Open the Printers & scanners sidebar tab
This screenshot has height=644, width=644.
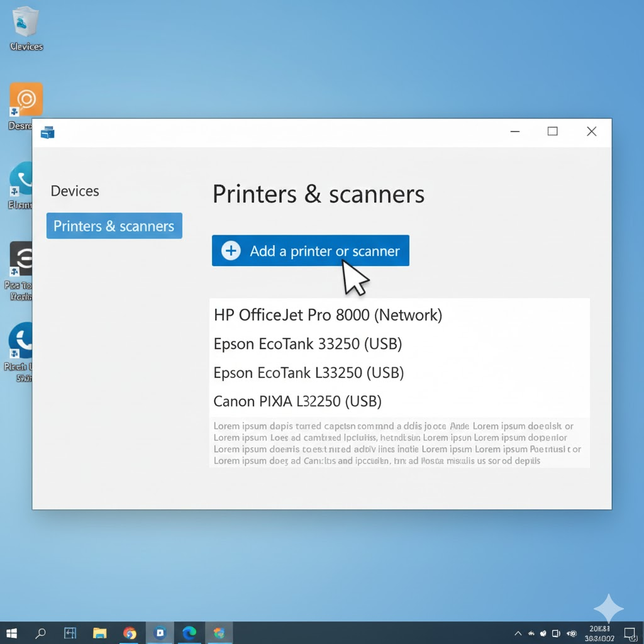point(114,226)
